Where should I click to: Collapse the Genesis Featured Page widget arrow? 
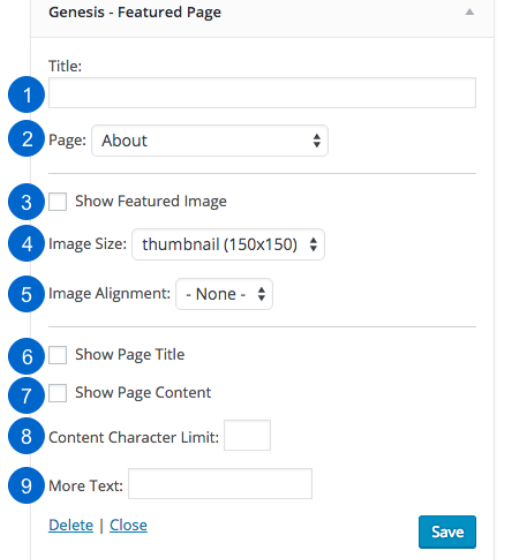(469, 12)
